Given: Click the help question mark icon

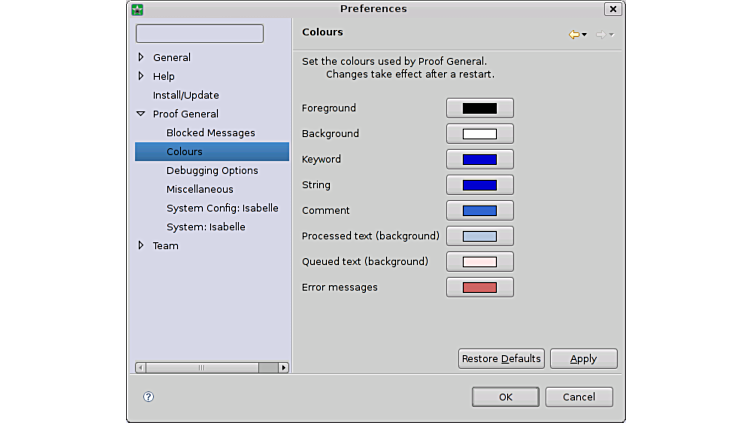Looking at the screenshot, I should click(x=149, y=397).
